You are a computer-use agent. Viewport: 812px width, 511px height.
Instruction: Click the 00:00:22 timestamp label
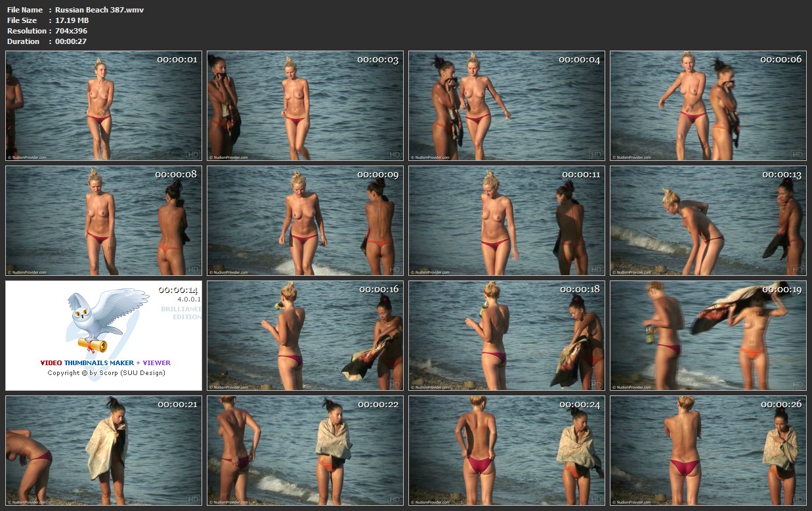point(378,405)
